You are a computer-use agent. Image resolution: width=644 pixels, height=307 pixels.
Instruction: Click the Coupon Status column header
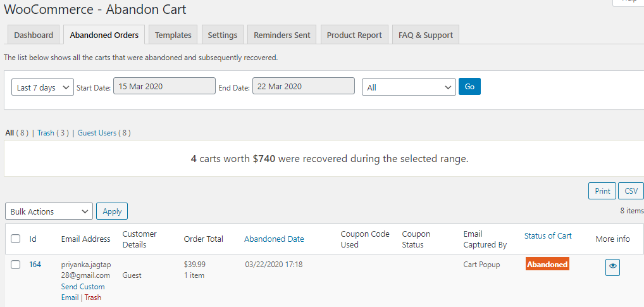pos(416,239)
